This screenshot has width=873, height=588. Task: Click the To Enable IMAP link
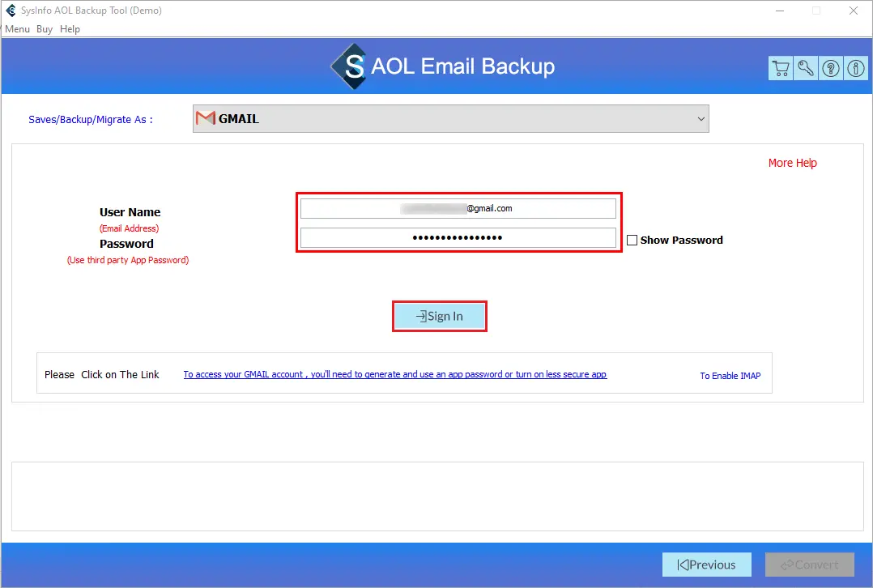[x=730, y=376]
